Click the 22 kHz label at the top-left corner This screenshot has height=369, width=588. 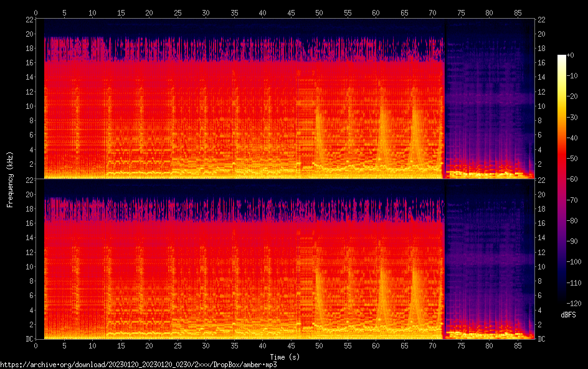coord(30,19)
